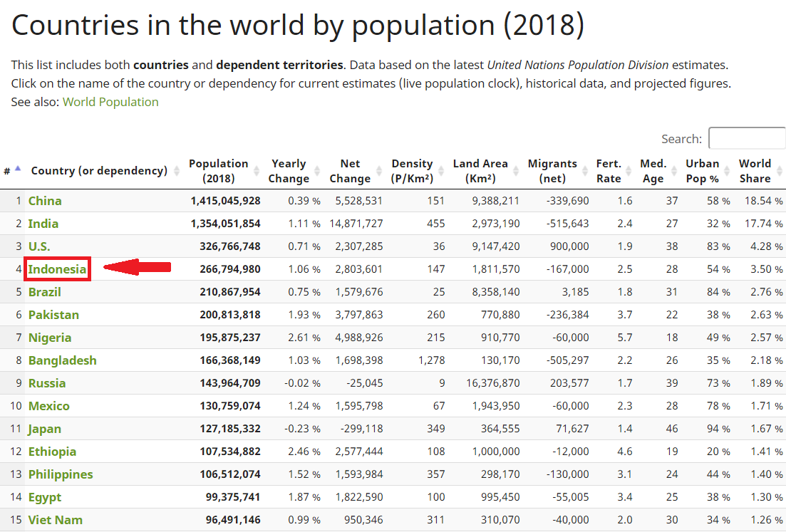Click the sort arrows beside Population (2018)
This screenshot has height=532, width=786.
pos(257,171)
